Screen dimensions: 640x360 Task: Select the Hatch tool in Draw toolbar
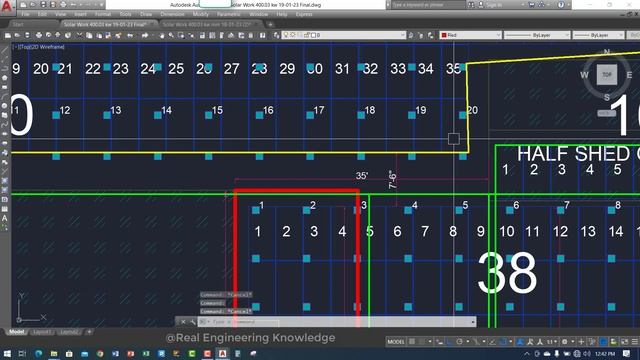(4, 180)
